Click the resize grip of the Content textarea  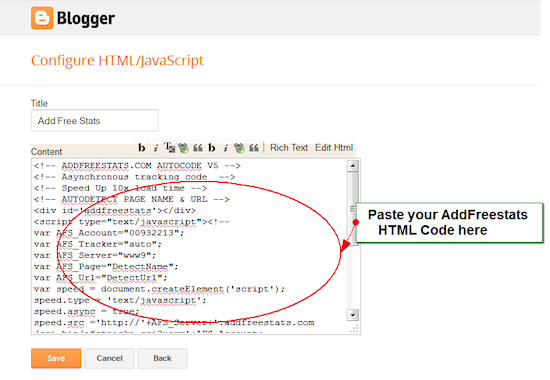(x=354, y=328)
